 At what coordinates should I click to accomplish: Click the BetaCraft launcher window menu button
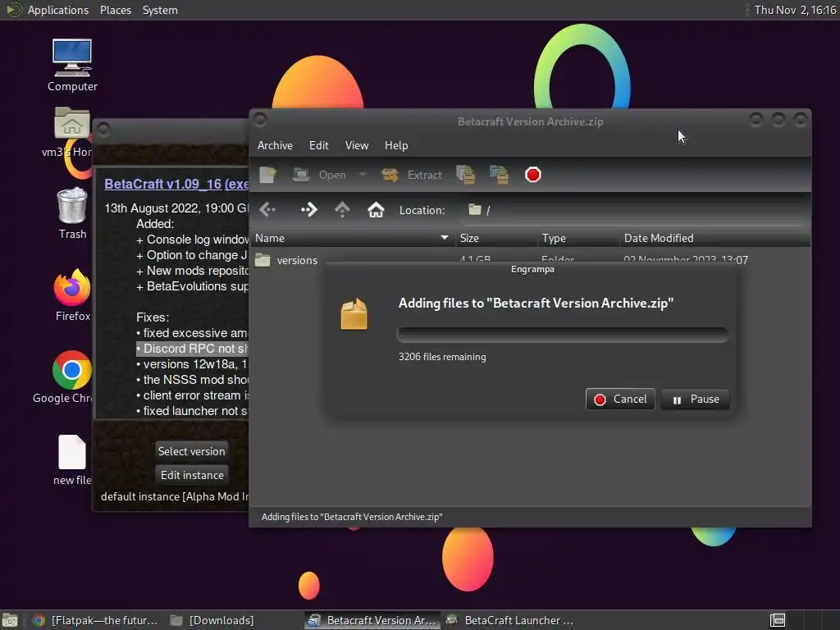103,129
